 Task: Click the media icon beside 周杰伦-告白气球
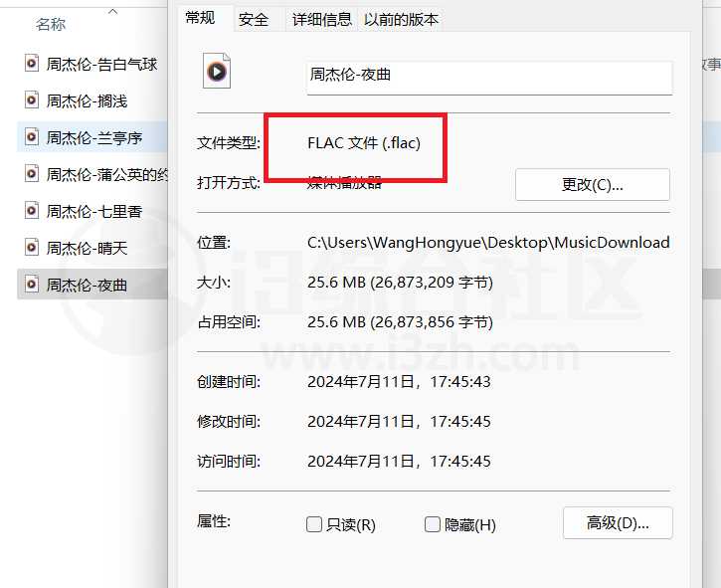point(31,63)
